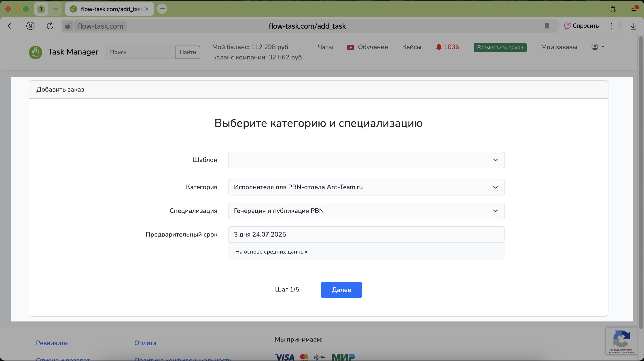Reload the page with the refresh icon
Screen dimensions: 644x361
(50, 26)
